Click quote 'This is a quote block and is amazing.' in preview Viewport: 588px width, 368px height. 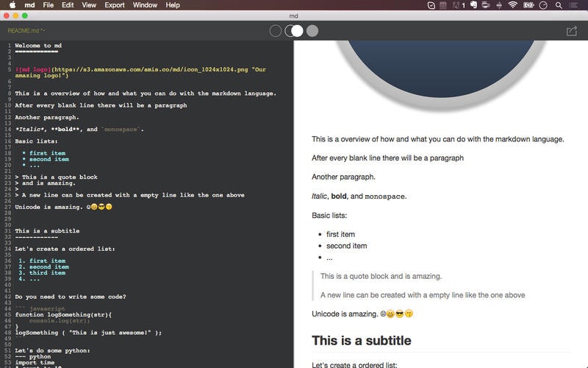(x=381, y=276)
